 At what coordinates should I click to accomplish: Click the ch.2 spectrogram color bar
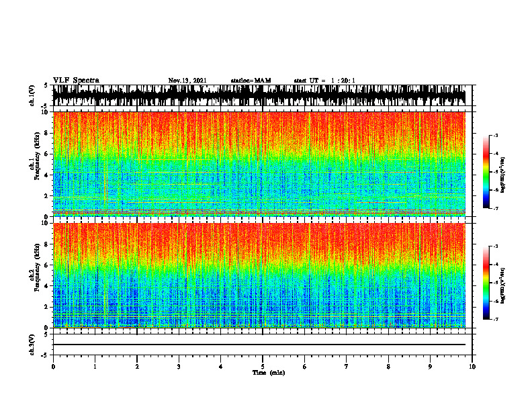click(x=486, y=283)
